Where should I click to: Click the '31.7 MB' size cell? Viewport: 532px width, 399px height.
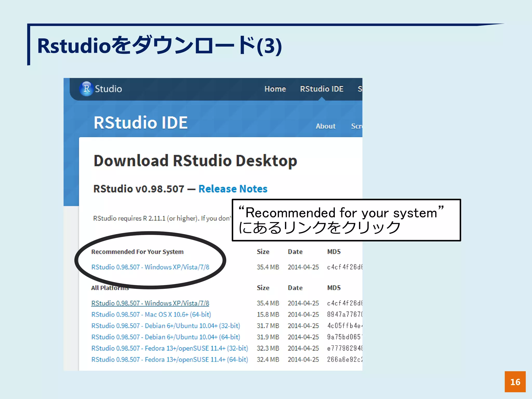[268, 326]
